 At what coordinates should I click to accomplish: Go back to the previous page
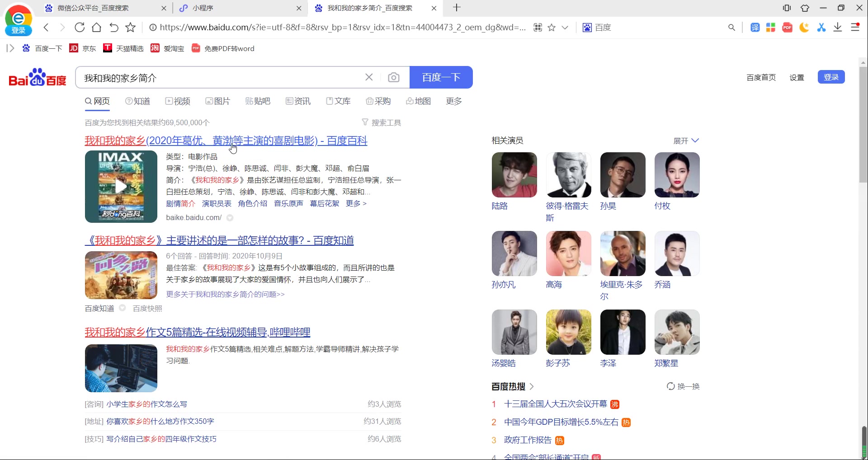click(46, 28)
